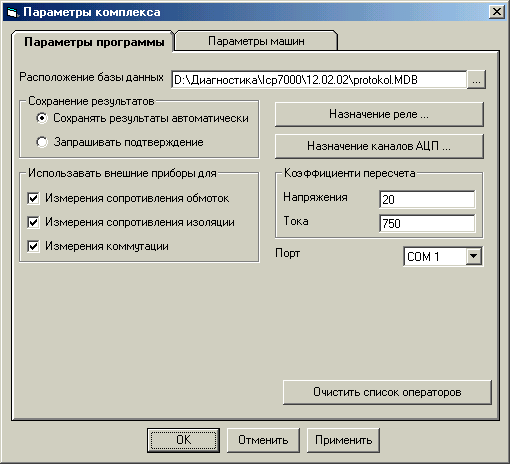Click the Коэффициенти пересчета group title
This screenshot has height=464, width=510.
point(349,173)
